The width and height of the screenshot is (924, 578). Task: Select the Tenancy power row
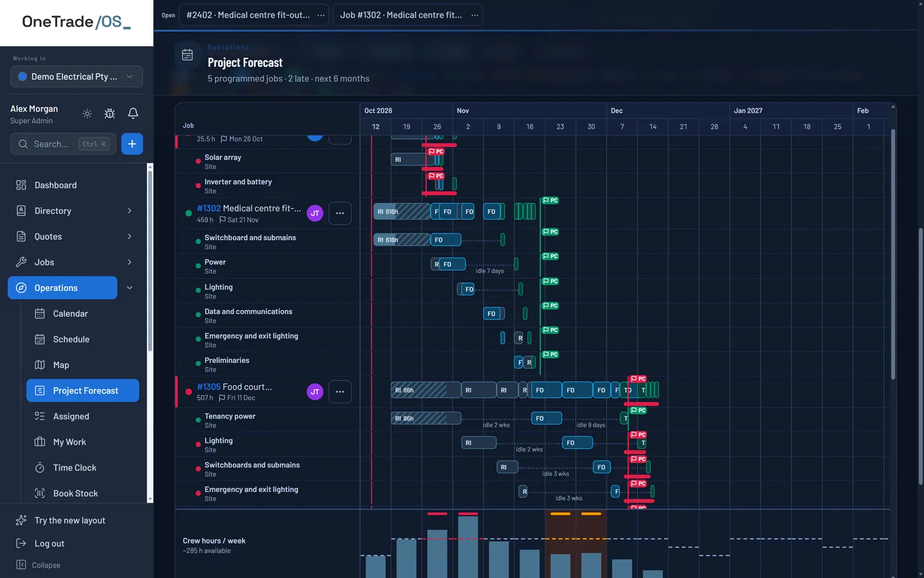pos(268,420)
